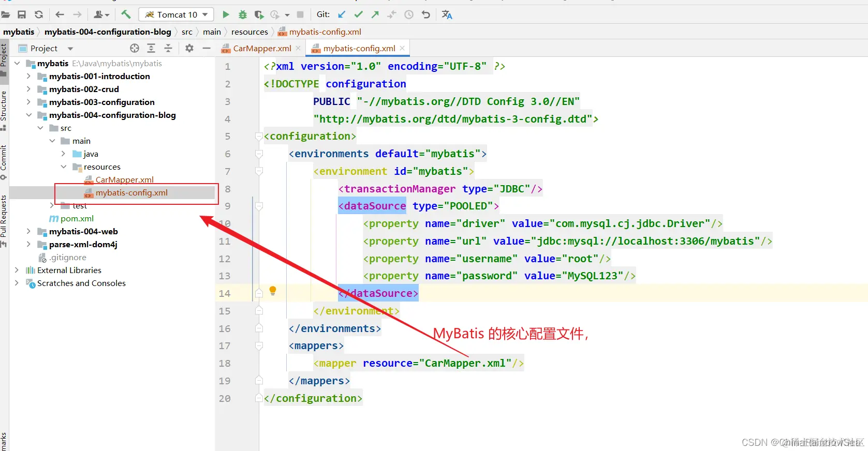Open the profiler run dropdown arrow
868x451 pixels.
(x=287, y=15)
